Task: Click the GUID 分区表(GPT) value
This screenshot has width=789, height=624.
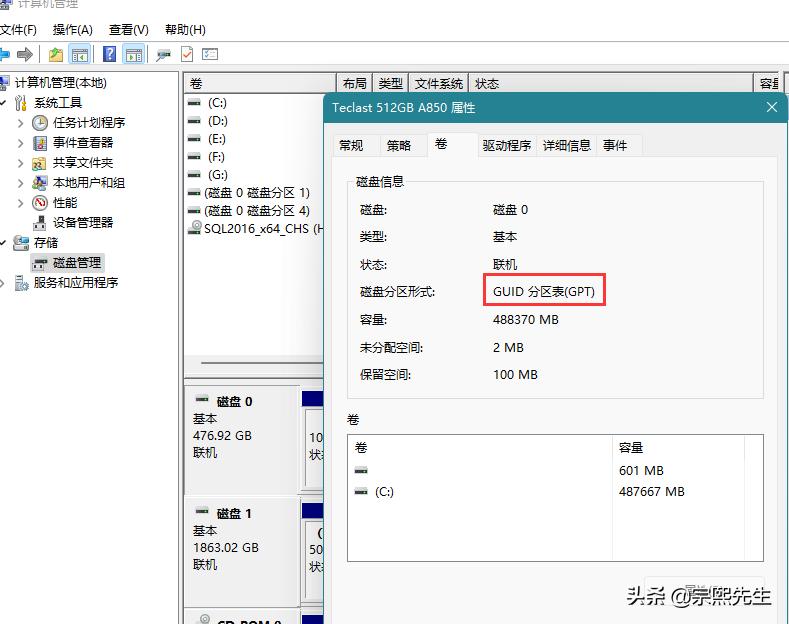Action: click(544, 291)
